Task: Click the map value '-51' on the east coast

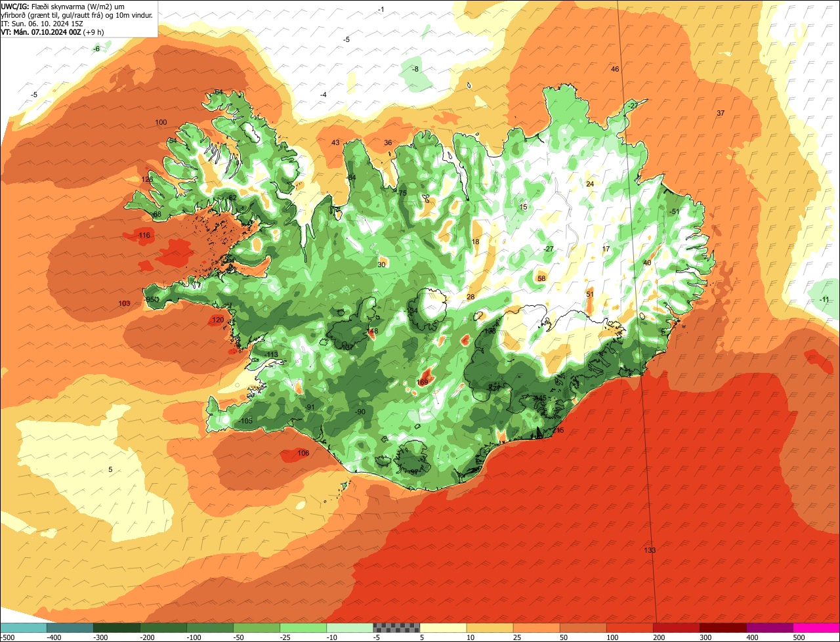Action: pos(674,211)
